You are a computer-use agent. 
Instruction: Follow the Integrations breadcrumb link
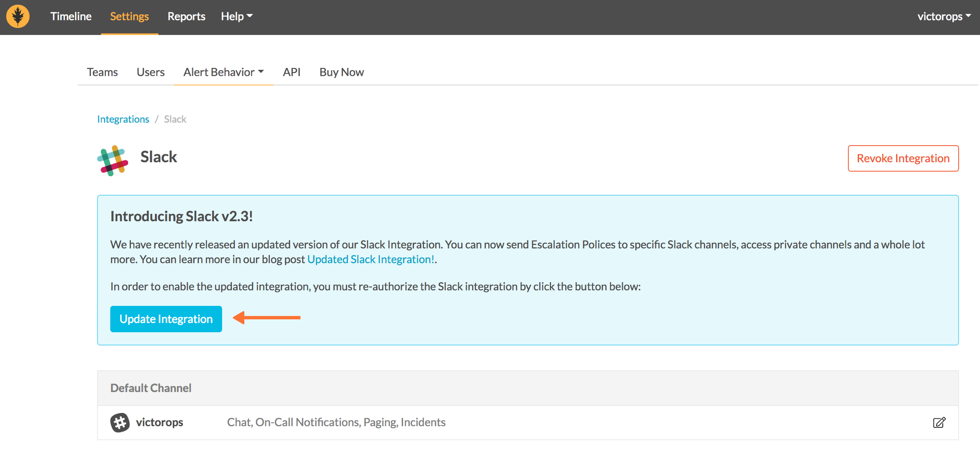click(x=123, y=119)
